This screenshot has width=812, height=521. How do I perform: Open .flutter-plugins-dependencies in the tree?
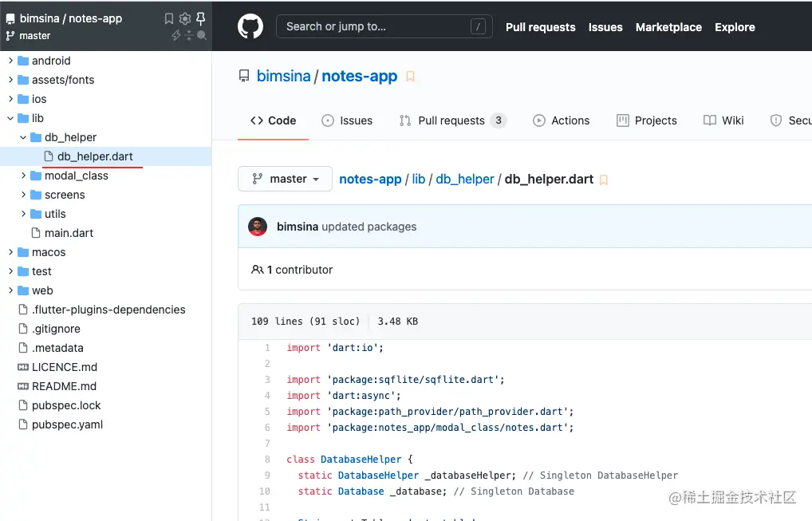(108, 310)
